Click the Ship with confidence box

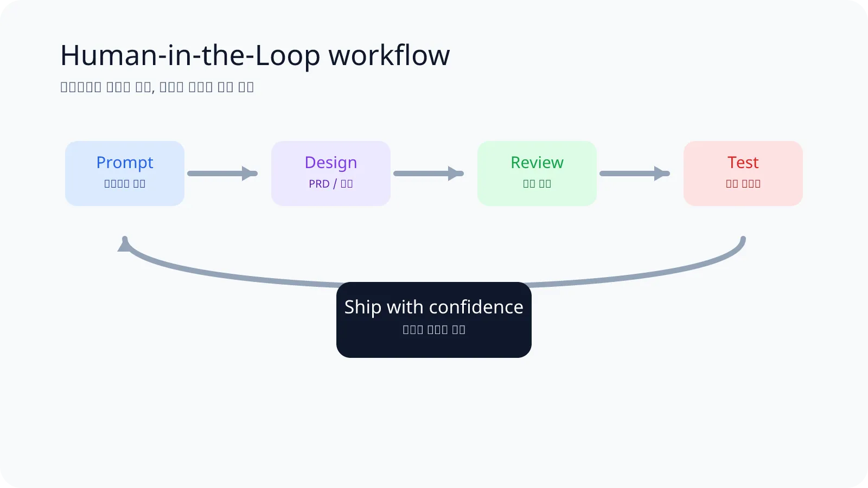[434, 320]
